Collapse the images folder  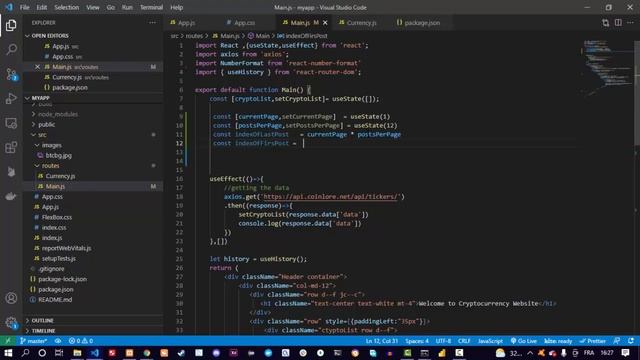pos(51,145)
